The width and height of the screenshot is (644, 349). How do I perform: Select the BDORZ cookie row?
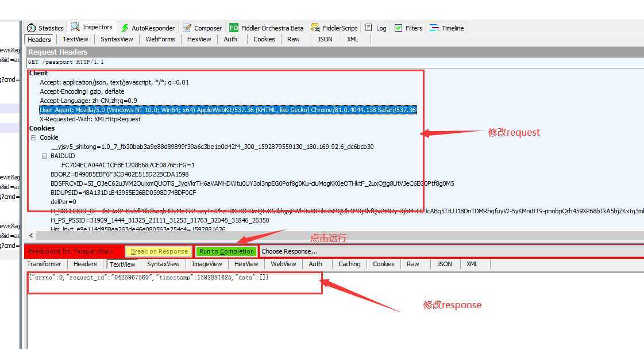(x=119, y=174)
